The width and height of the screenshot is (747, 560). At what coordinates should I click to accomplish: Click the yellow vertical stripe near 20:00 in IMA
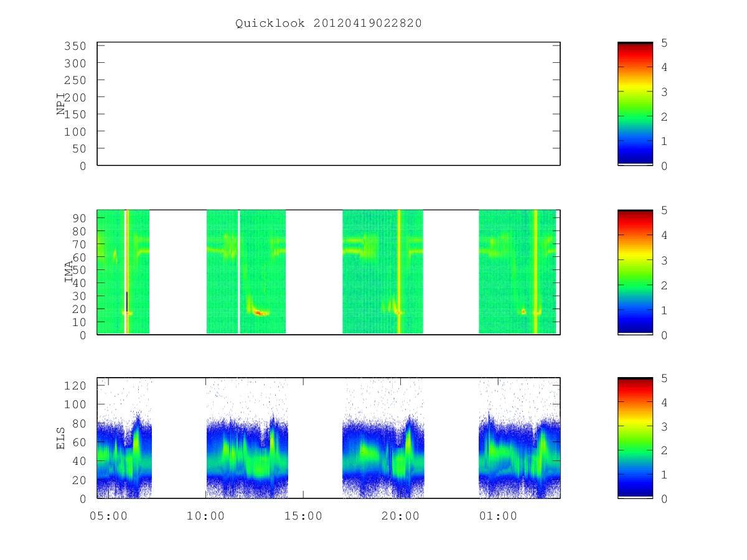point(399,272)
